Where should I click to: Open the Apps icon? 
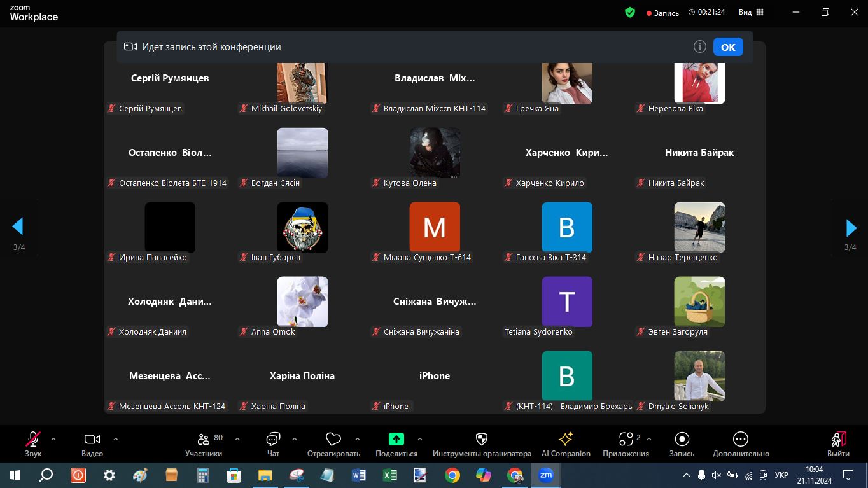pos(626,440)
